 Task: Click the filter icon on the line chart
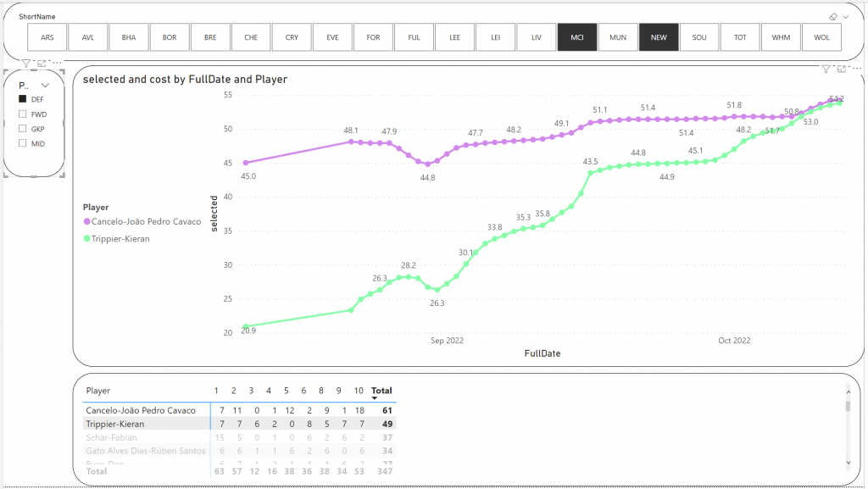pos(826,69)
